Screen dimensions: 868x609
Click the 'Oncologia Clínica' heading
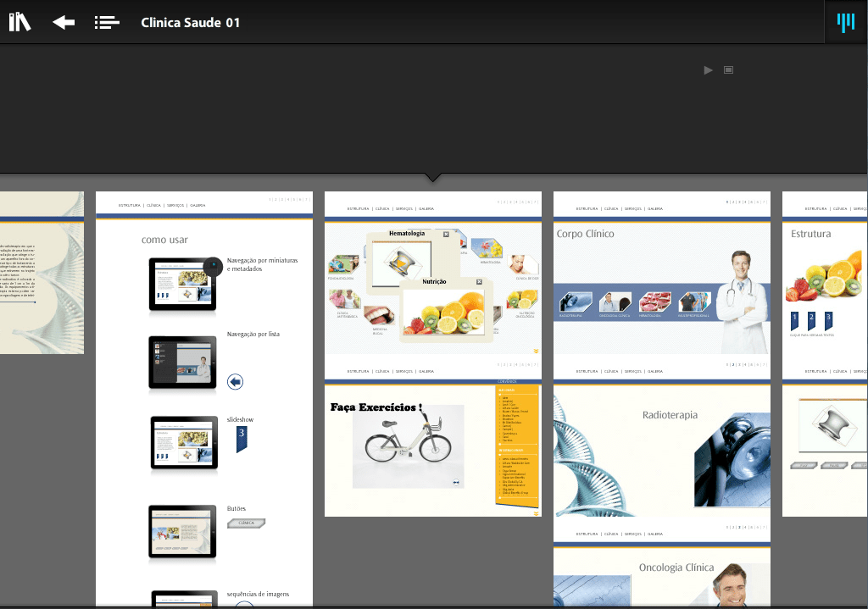click(676, 567)
